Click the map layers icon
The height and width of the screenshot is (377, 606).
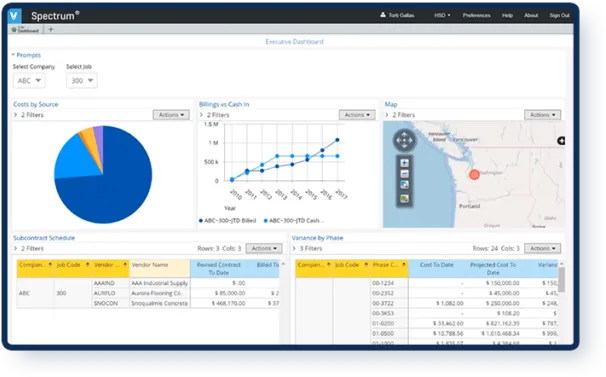tap(404, 199)
